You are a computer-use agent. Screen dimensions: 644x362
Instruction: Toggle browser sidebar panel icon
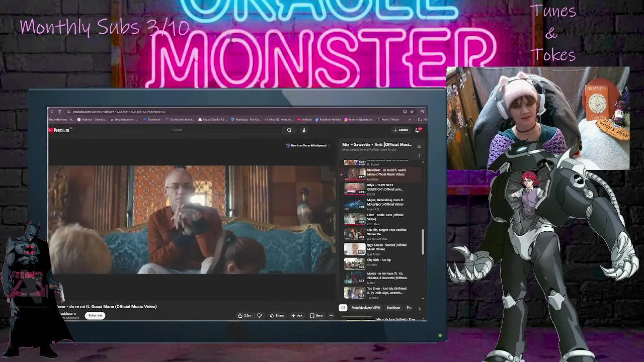coord(59,112)
